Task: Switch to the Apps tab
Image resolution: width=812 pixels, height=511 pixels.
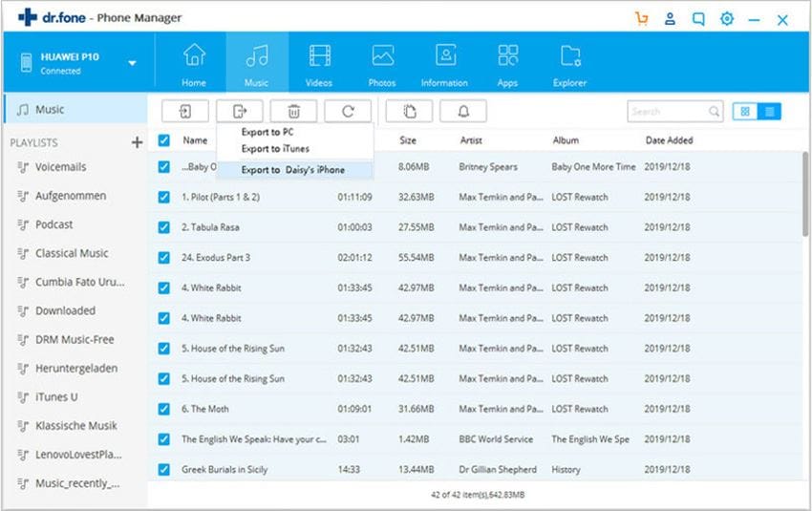Action: 507,65
